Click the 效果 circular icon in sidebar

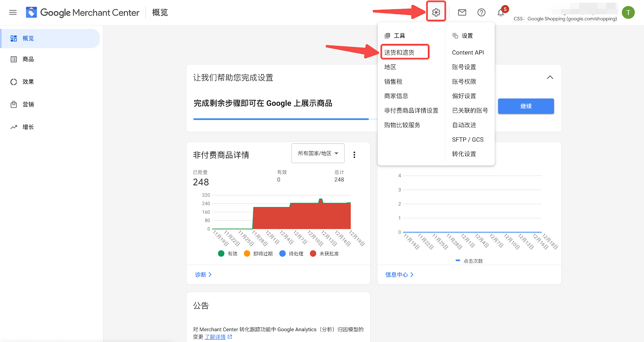coord(14,82)
